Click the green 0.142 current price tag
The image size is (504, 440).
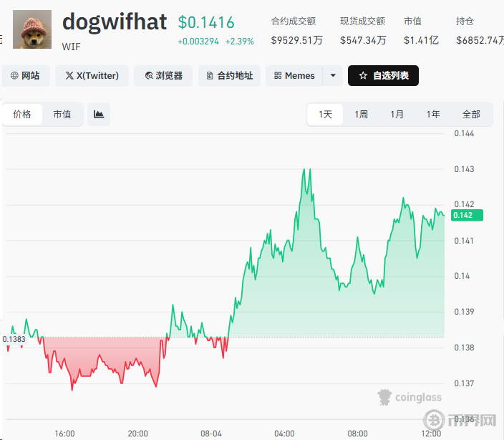click(467, 215)
